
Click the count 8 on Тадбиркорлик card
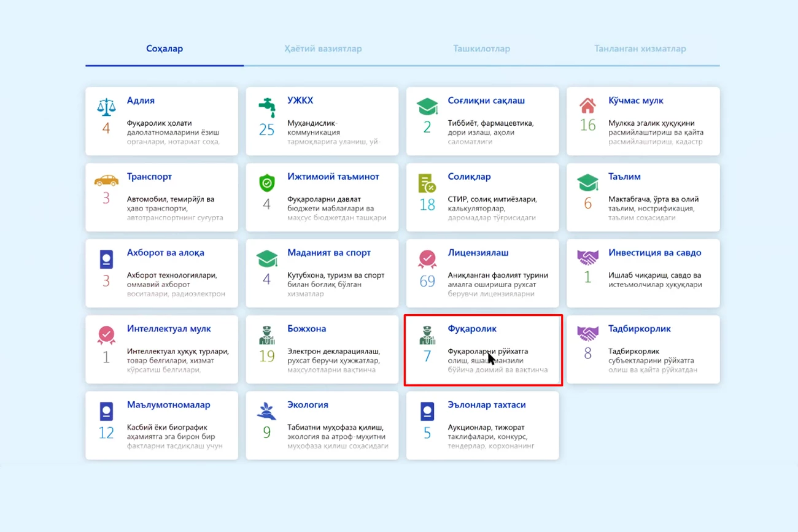point(588,353)
